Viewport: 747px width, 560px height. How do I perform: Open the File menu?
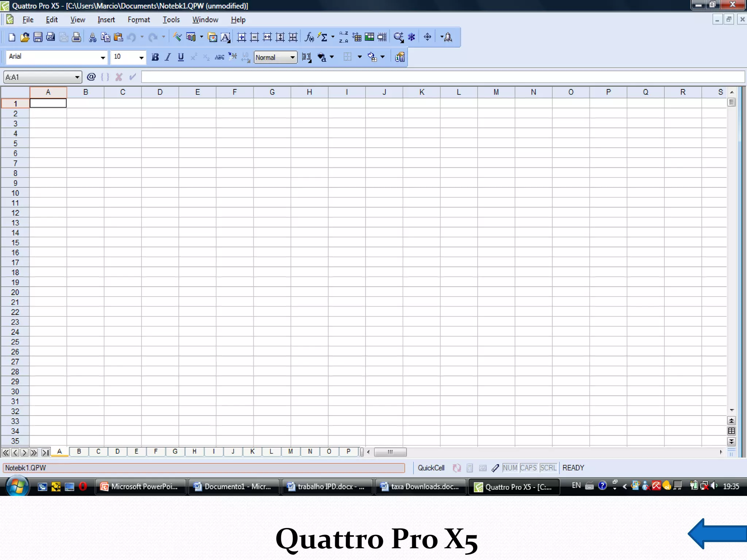28,20
